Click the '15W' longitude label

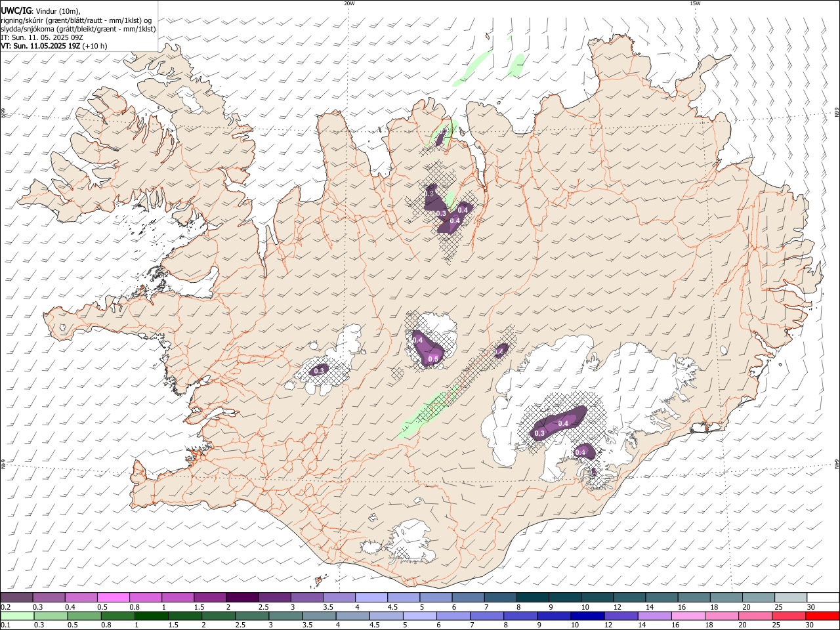[x=695, y=3]
